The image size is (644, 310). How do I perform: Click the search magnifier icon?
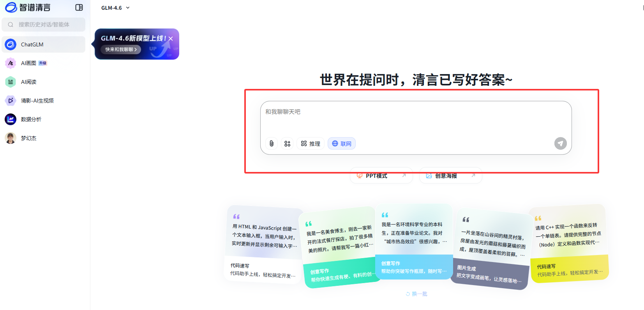coord(11,25)
